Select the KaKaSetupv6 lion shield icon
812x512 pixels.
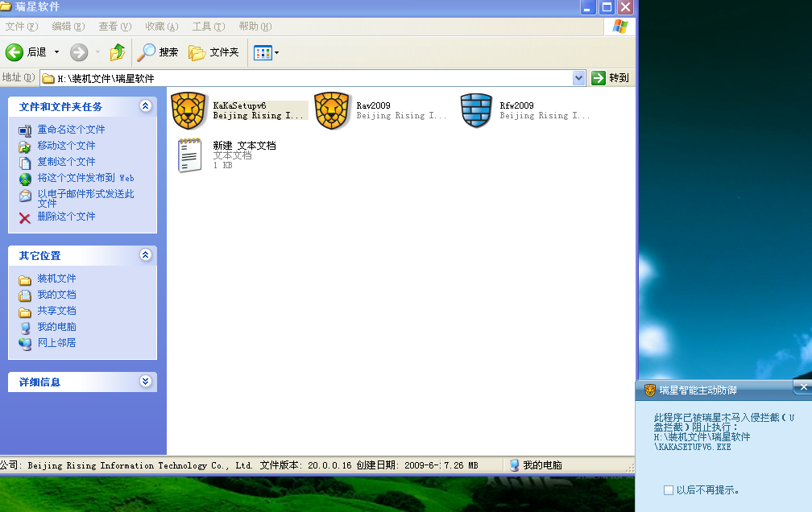pyautogui.click(x=188, y=111)
